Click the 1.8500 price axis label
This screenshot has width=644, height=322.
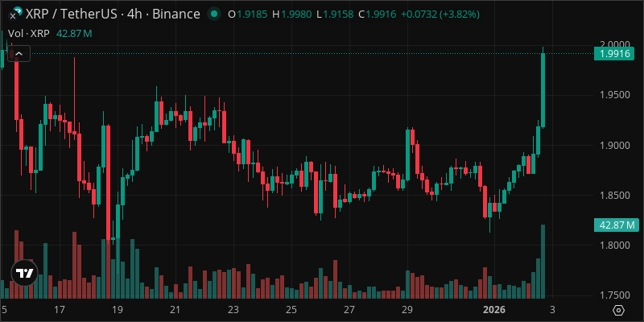click(x=614, y=195)
